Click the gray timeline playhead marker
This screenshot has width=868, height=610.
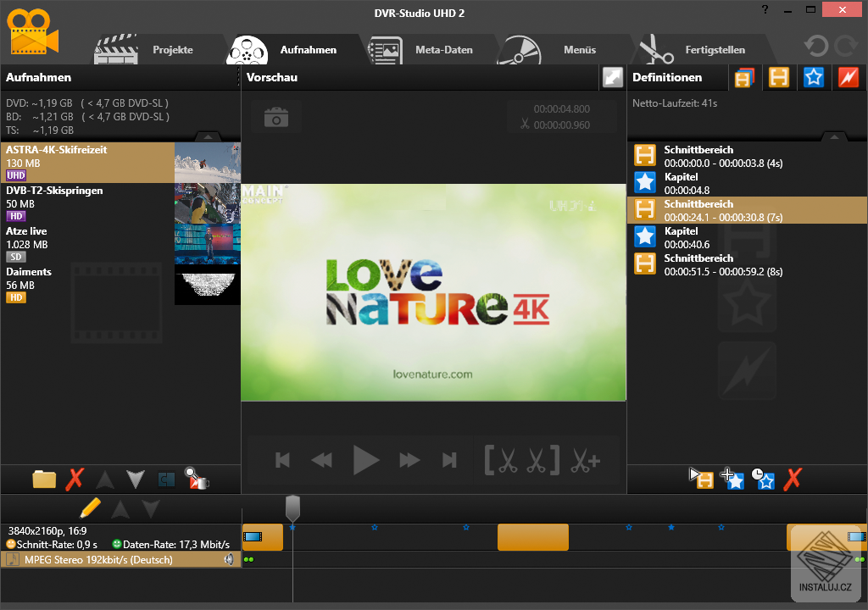(x=292, y=508)
